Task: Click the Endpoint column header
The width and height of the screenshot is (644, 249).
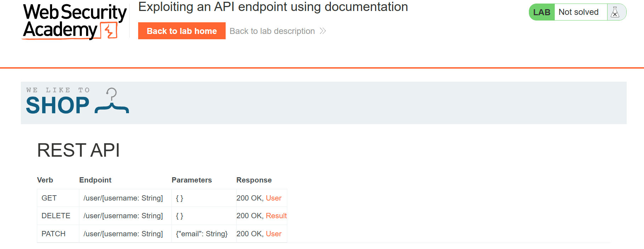Action: (95, 180)
